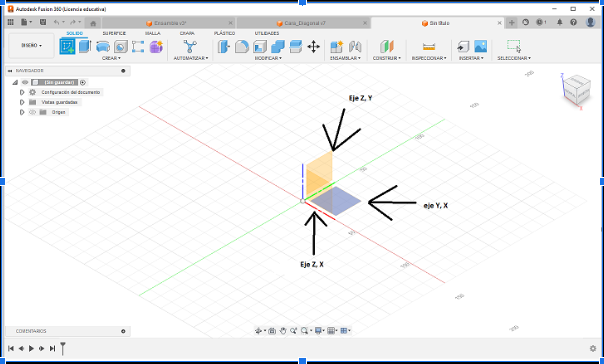Select the Press Pull tool
Screen dimensions: 604x364
tap(223, 47)
